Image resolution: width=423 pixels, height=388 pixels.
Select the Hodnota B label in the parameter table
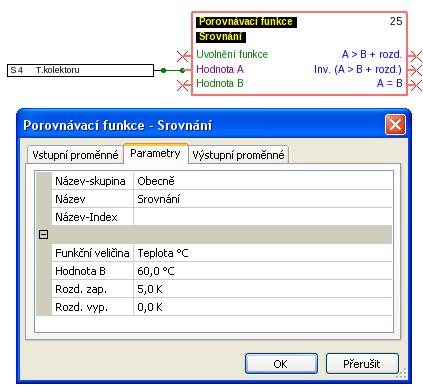92,271
